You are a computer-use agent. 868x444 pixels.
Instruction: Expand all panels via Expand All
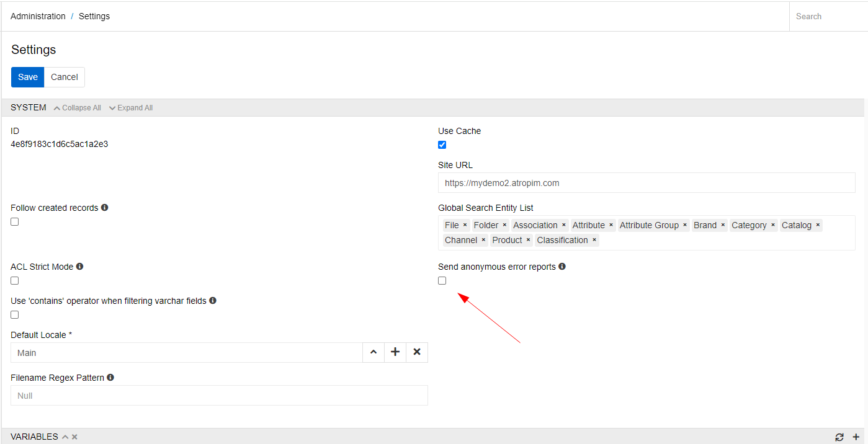(131, 108)
